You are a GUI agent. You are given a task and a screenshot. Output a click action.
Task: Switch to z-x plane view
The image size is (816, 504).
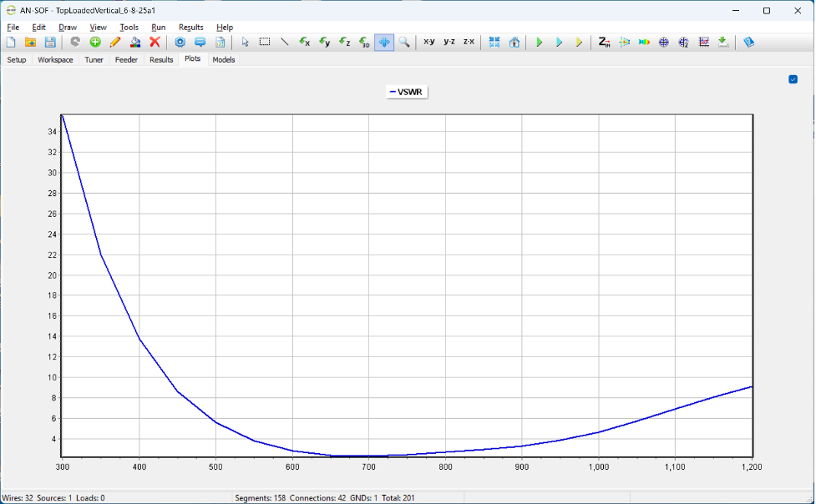469,42
